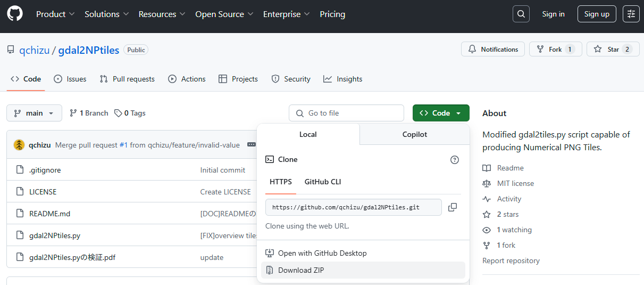
Task: Fork the repository using Fork button
Action: [556, 49]
